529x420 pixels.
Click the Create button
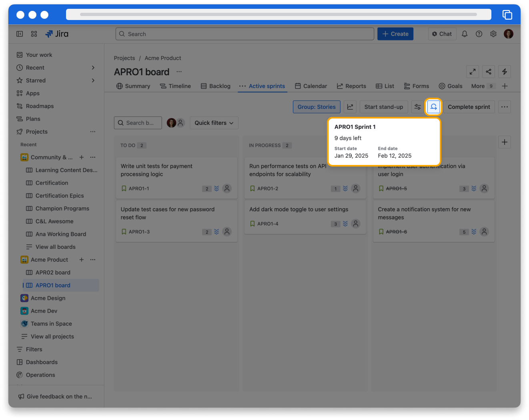pos(395,34)
